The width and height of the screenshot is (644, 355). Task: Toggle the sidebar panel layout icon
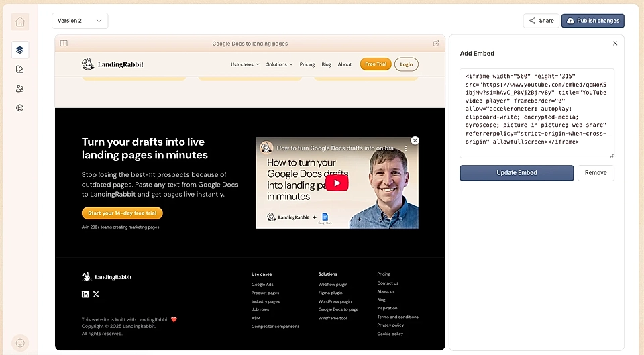pyautogui.click(x=64, y=44)
